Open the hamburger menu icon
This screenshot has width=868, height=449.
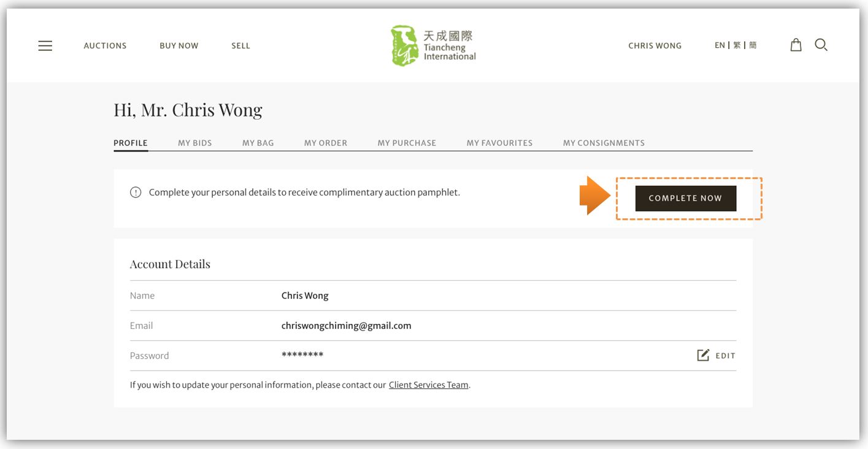[x=45, y=46]
